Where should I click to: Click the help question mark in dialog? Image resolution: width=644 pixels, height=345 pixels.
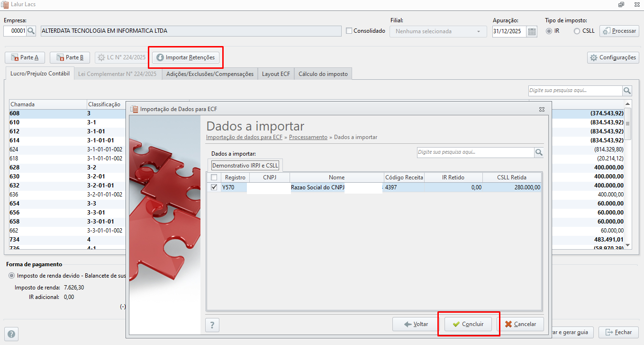click(212, 325)
